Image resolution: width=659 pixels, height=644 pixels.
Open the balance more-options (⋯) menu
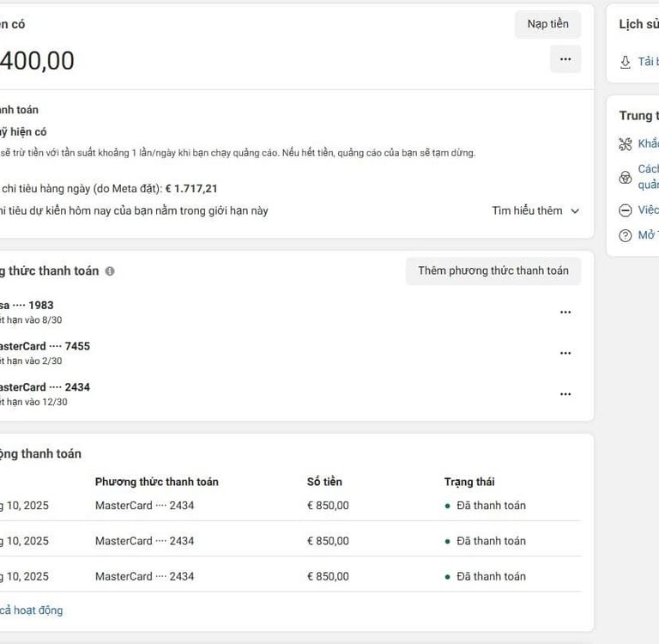pos(565,59)
